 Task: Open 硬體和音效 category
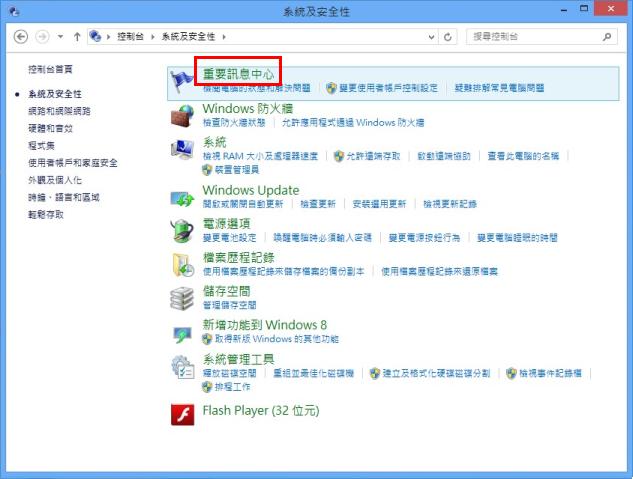(50, 128)
